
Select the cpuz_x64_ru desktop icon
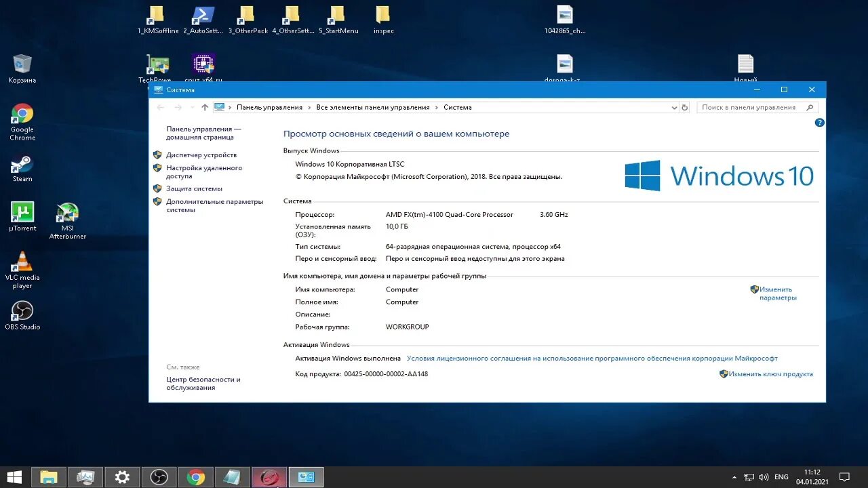(x=203, y=68)
